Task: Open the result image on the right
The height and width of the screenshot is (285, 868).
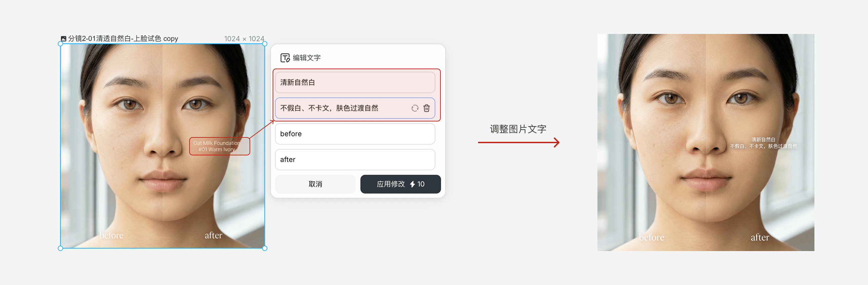Action: click(706, 142)
